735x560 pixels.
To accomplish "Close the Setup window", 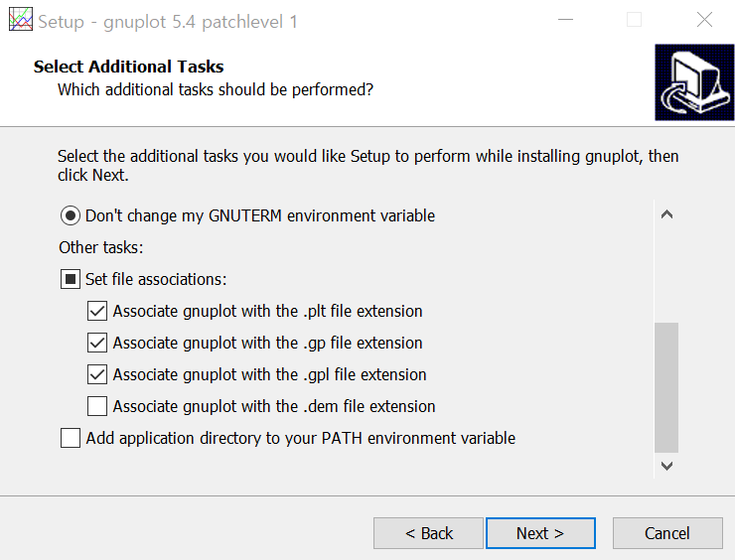I will pos(704,20).
